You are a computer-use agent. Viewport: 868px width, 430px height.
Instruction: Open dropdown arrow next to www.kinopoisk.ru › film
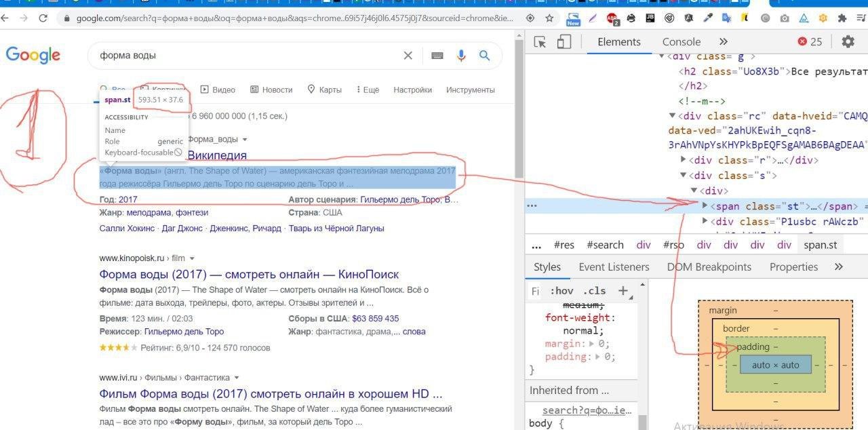193,258
